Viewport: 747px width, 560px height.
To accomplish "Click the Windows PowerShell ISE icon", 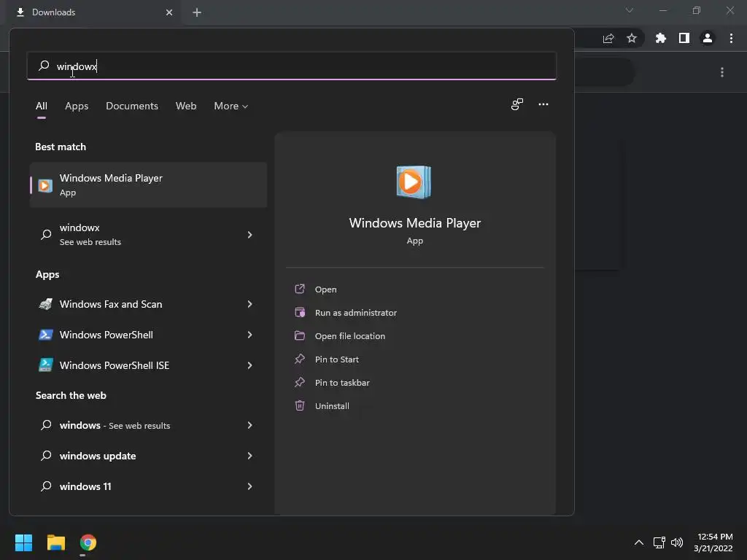I will [46, 365].
